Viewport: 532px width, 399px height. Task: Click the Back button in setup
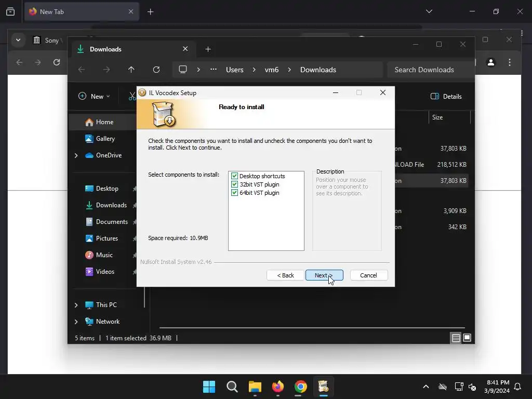tap(285, 275)
